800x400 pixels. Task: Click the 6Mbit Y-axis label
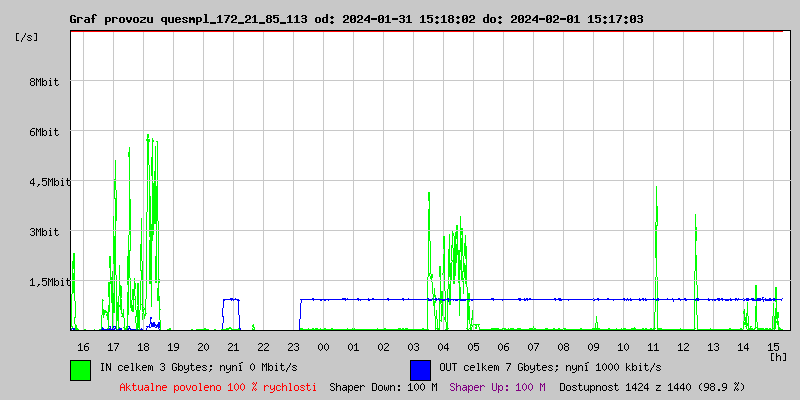tap(44, 132)
